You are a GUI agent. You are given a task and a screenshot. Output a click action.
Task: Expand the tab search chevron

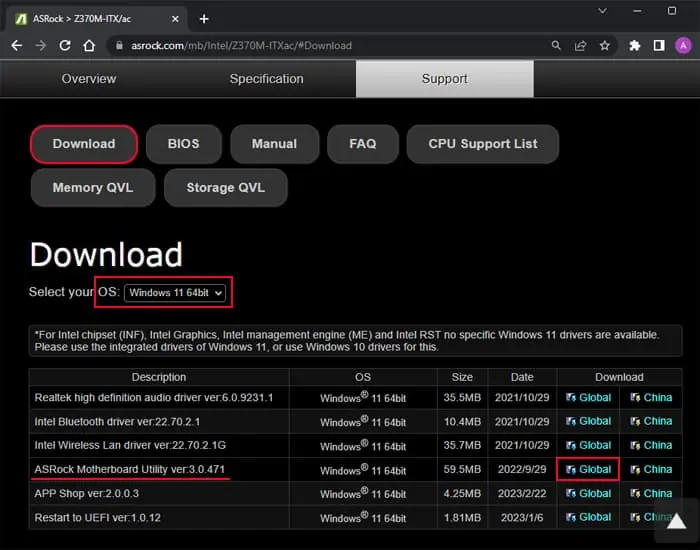coord(603,10)
